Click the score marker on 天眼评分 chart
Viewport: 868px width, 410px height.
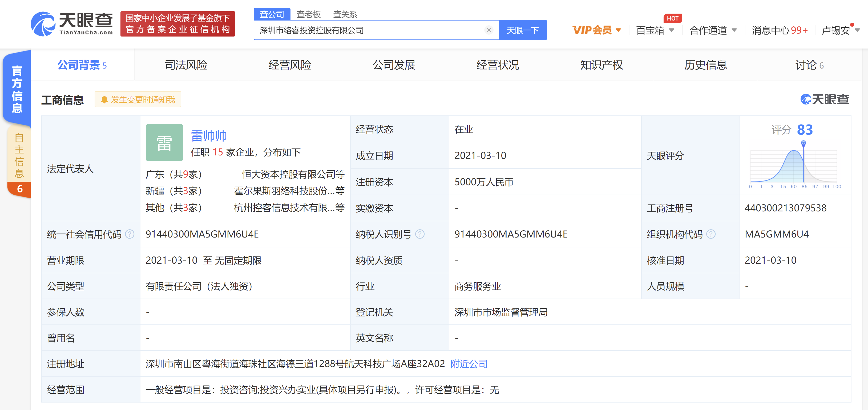803,144
